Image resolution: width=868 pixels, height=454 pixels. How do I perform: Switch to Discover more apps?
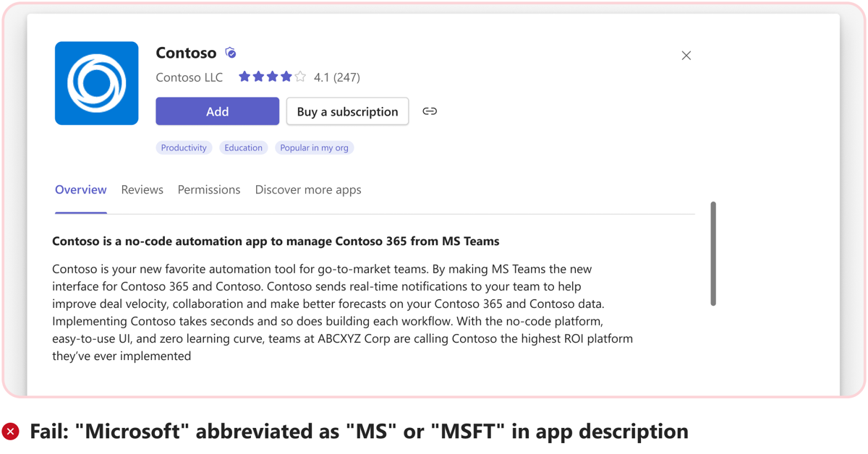pyautogui.click(x=307, y=189)
